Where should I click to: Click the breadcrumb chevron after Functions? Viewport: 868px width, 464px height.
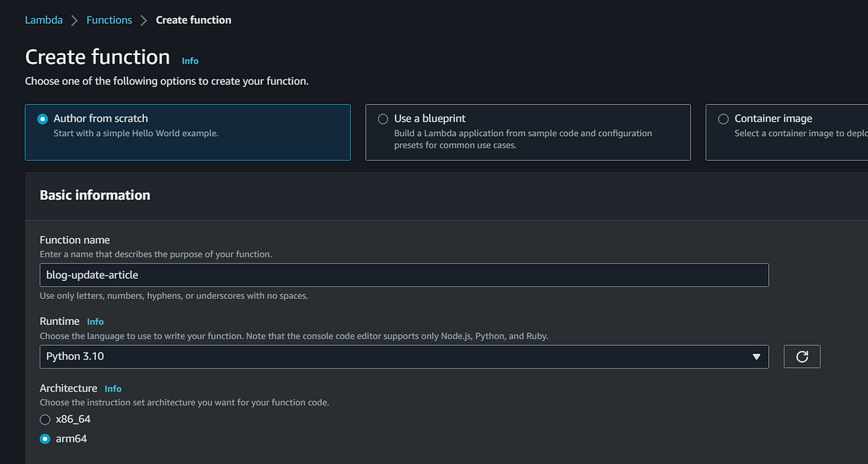coord(144,20)
